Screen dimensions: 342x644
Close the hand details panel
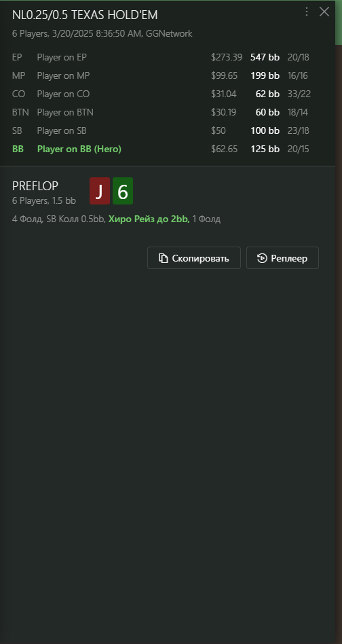point(324,12)
